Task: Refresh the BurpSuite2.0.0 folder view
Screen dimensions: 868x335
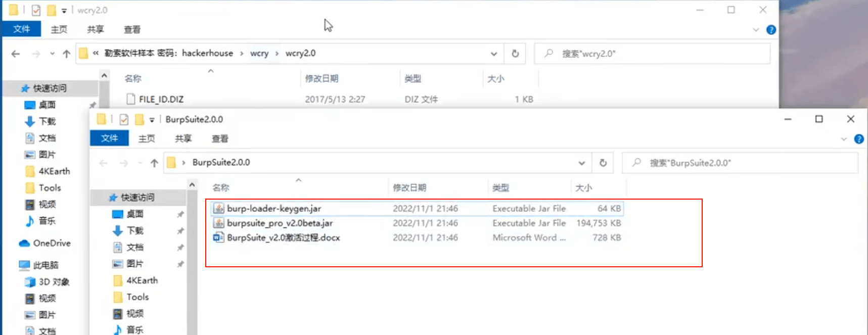Action: click(603, 163)
